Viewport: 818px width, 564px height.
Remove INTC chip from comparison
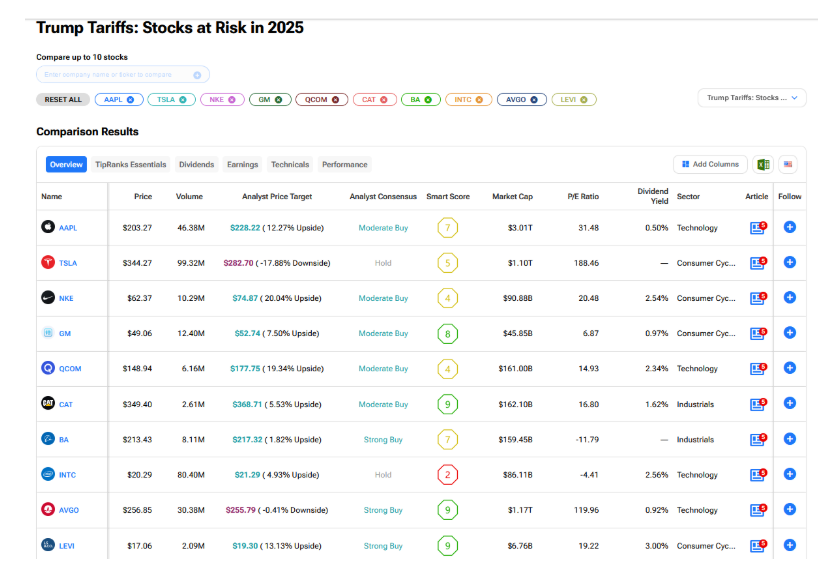(x=479, y=100)
